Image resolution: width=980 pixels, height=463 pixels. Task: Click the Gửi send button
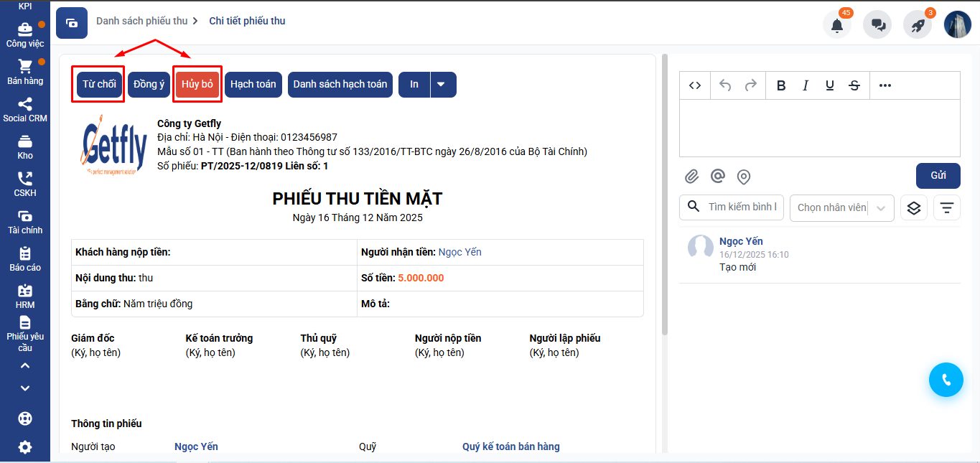pos(938,176)
